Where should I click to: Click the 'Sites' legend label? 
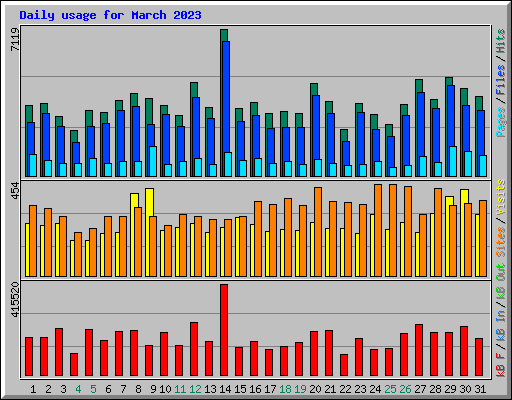(500, 242)
